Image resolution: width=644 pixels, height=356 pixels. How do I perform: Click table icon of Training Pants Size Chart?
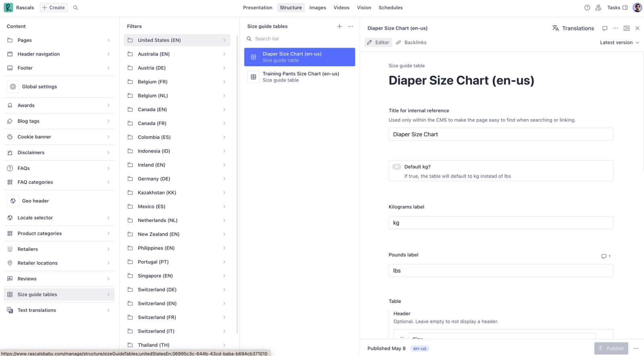click(x=254, y=77)
